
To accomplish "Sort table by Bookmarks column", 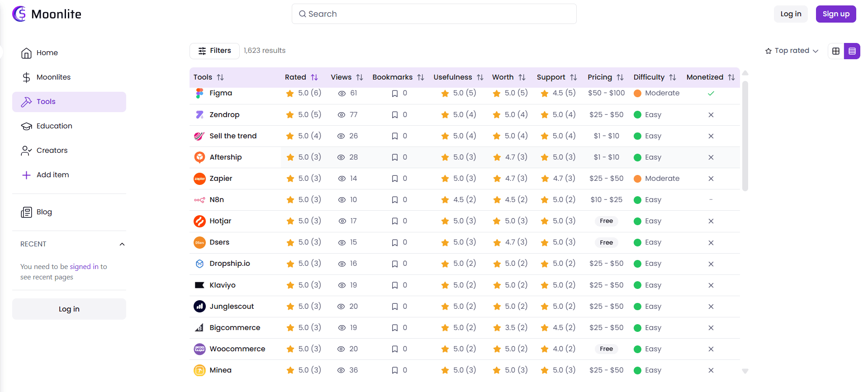I will pos(421,77).
